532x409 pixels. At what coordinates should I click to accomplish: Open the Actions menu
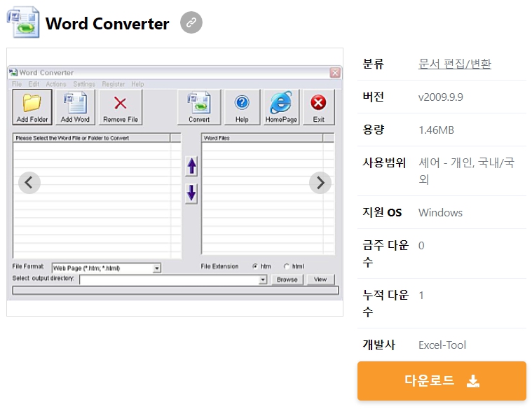pos(56,84)
